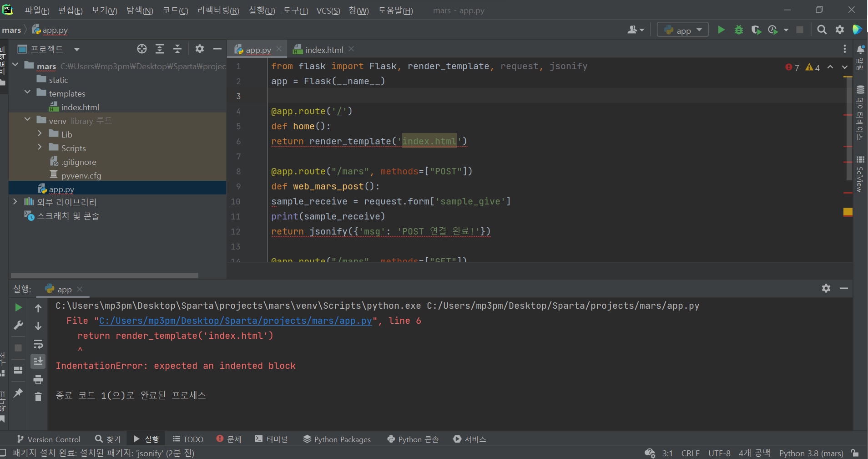Select pyvenv.cfg in the project tree
The height and width of the screenshot is (459, 868).
(x=76, y=175)
